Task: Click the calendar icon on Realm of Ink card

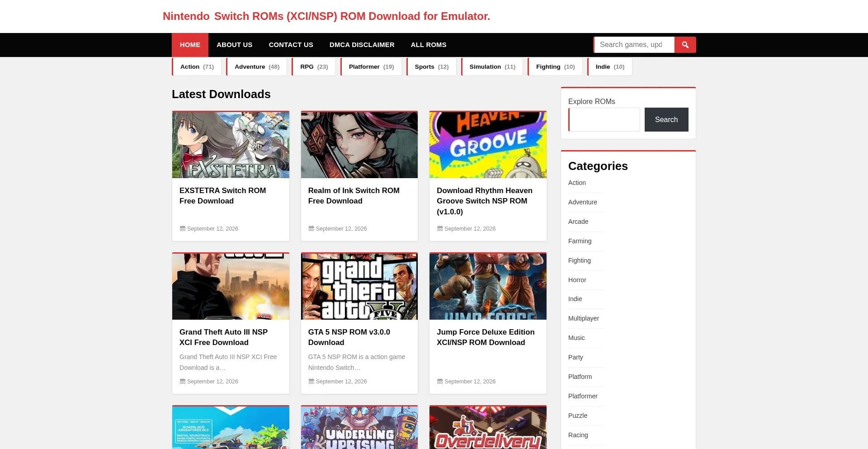Action: 311,229
